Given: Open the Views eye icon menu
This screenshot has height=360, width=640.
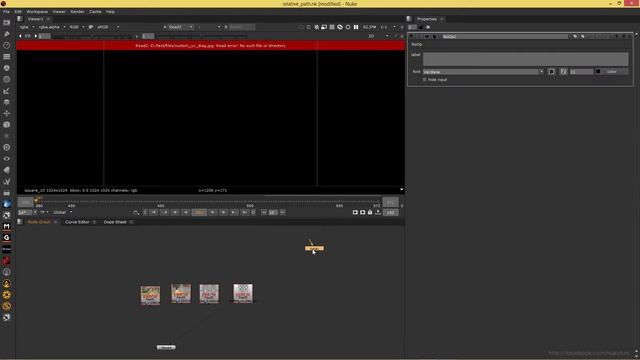Looking at the screenshot, I should (7, 159).
